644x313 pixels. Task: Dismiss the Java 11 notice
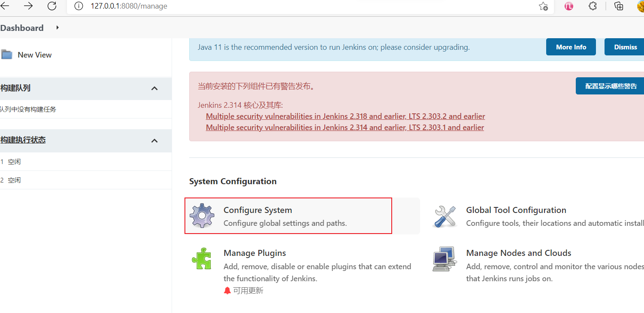pyautogui.click(x=625, y=47)
